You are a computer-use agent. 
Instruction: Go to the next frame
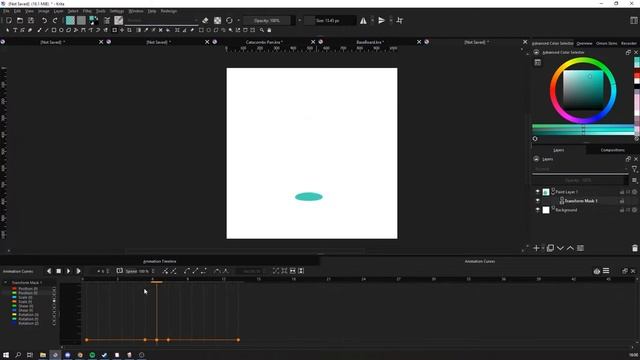pyautogui.click(x=78, y=271)
